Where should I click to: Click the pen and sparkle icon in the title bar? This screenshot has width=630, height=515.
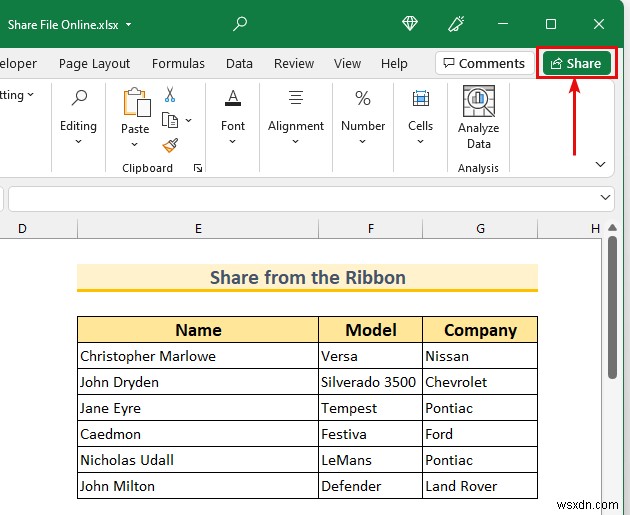point(456,24)
